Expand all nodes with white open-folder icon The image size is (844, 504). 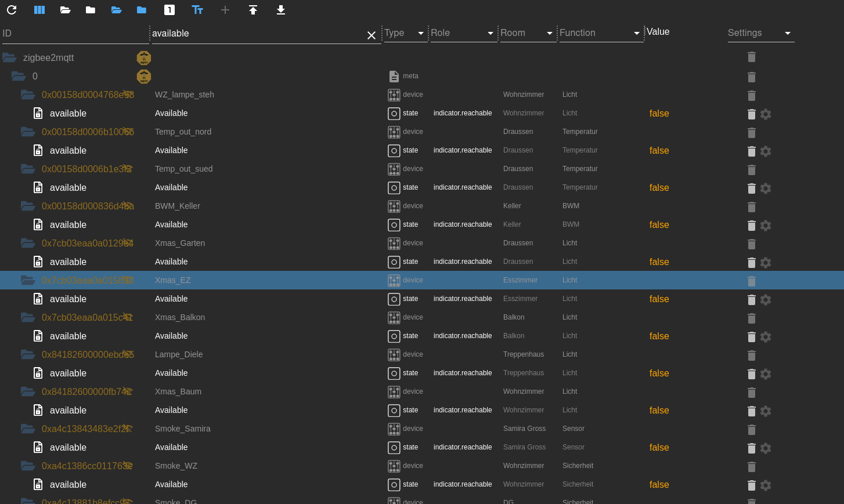coord(65,10)
